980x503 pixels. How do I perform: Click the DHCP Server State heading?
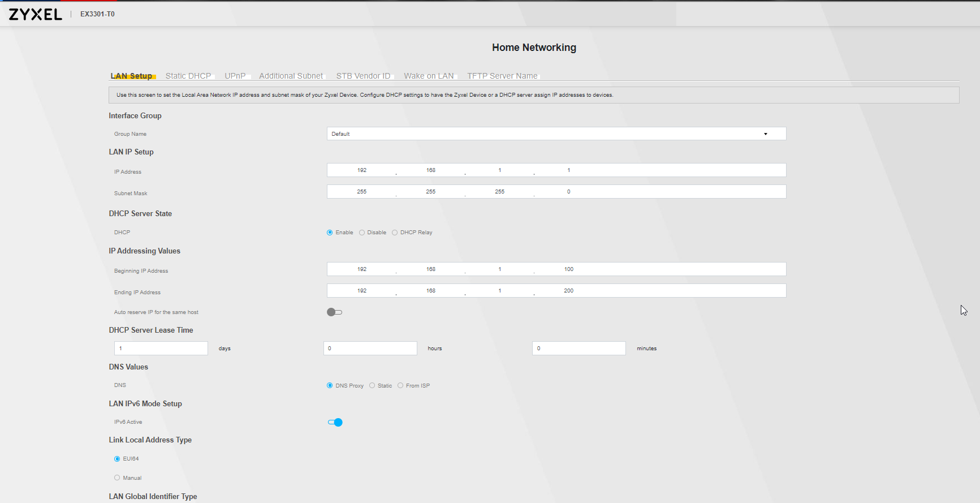(x=140, y=214)
